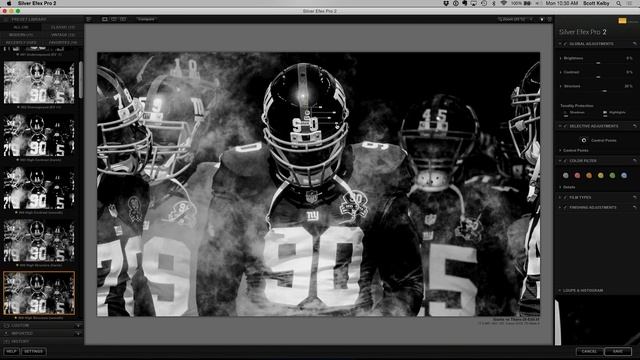Select the blue color filter swatch
Image resolution: width=640 pixels, height=360 pixels.
pyautogui.click(x=624, y=176)
